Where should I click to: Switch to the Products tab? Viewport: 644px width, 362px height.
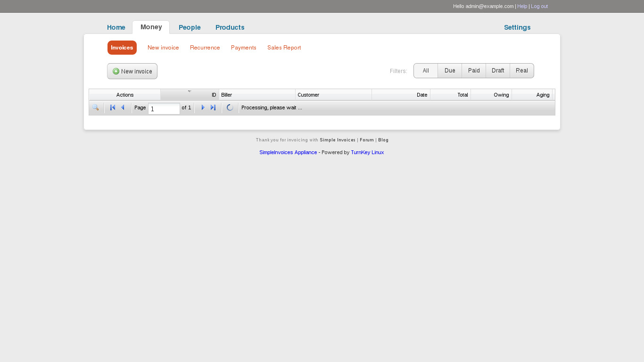pyautogui.click(x=230, y=27)
